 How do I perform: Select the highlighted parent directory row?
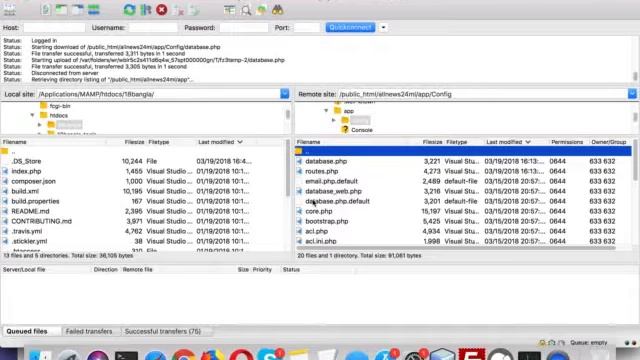[463, 151]
